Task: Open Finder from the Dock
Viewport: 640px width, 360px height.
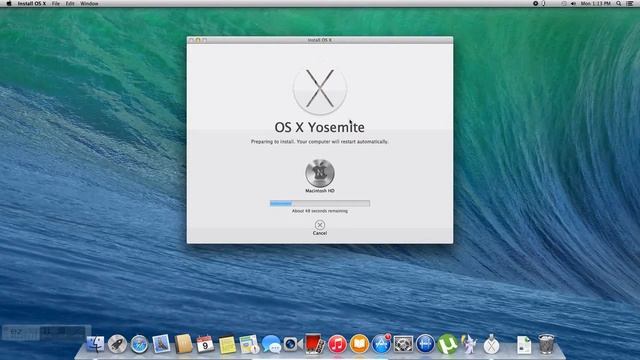Action: pyautogui.click(x=96, y=344)
